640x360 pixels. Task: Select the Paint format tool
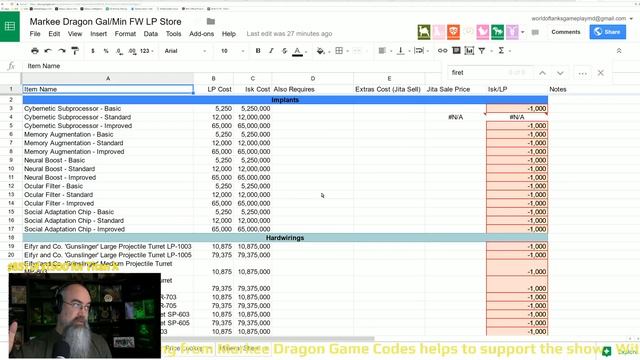click(75, 51)
